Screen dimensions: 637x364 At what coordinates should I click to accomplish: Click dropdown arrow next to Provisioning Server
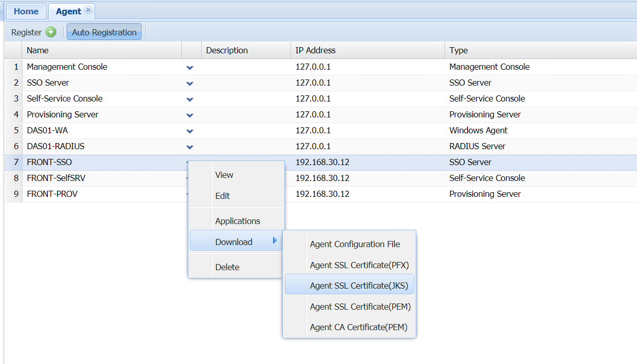(190, 115)
